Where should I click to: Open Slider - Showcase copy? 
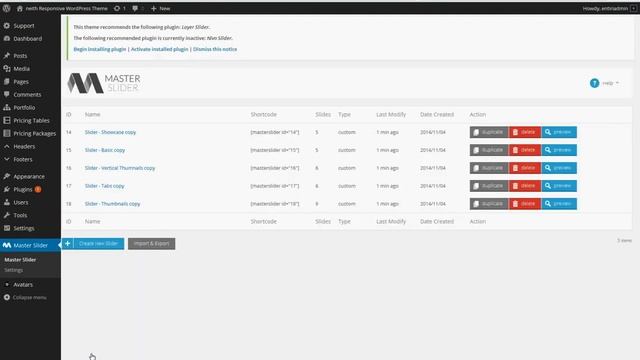110,132
